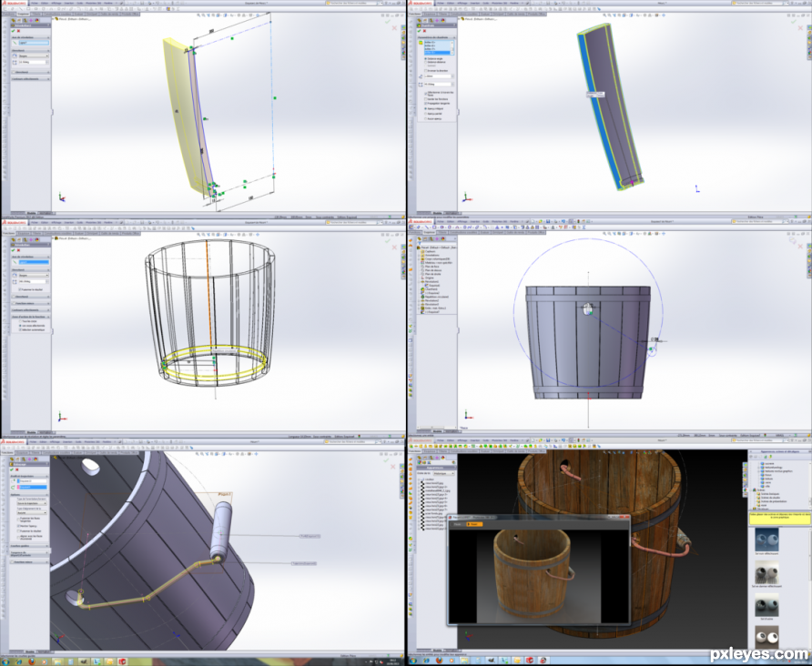
Task: Open Internet Explorer from render window taskbar
Action: click(426, 661)
